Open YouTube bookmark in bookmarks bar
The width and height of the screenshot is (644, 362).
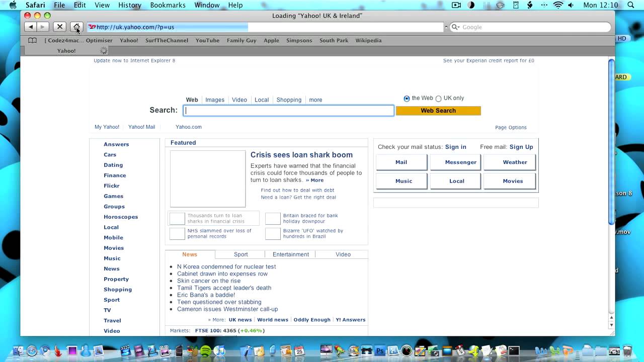207,41
